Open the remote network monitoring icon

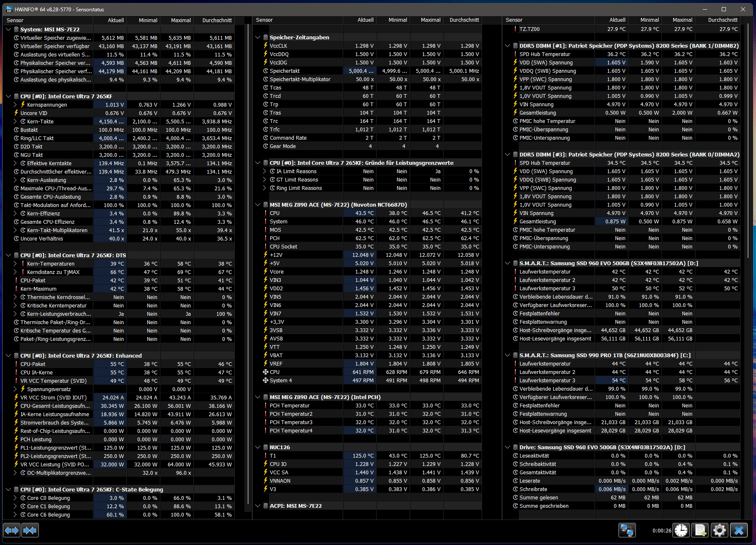(x=627, y=530)
